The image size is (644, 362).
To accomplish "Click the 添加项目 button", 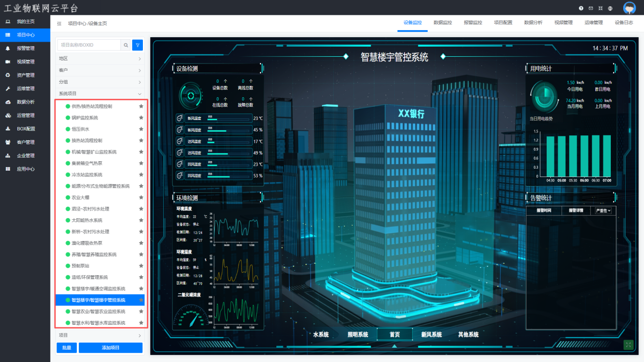I will click(x=110, y=348).
